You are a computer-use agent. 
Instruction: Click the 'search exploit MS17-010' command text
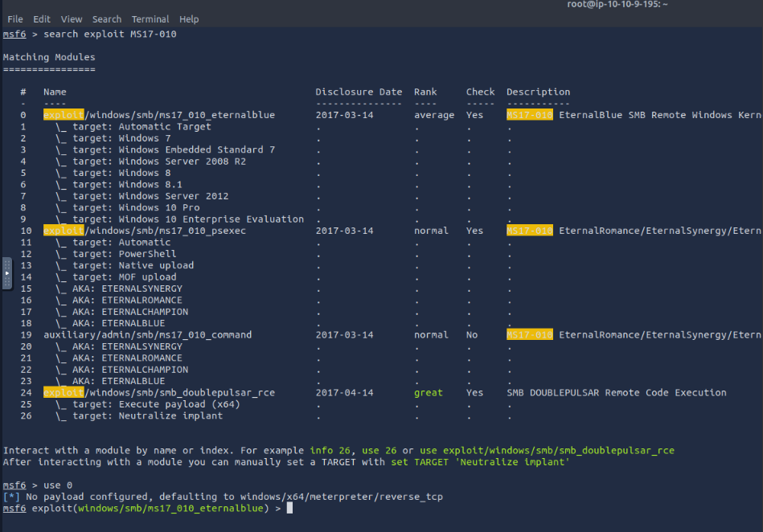click(x=110, y=34)
